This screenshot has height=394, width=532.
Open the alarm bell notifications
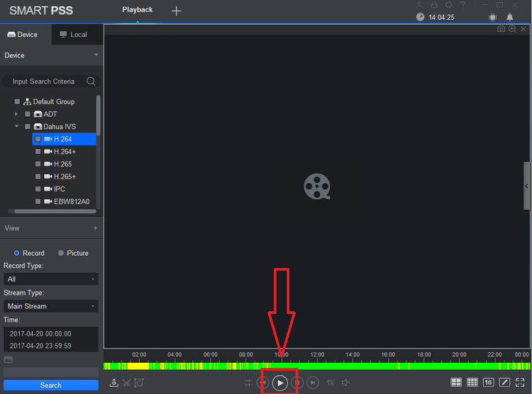point(509,17)
